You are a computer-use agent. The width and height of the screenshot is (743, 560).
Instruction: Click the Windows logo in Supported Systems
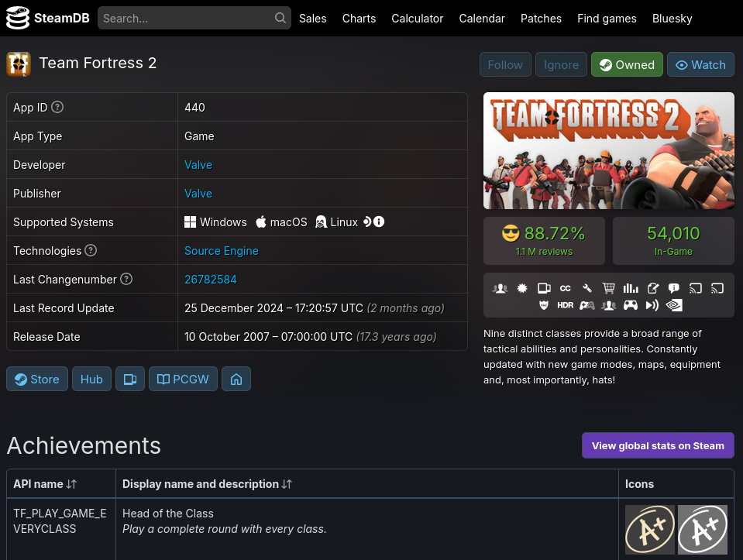click(x=190, y=222)
